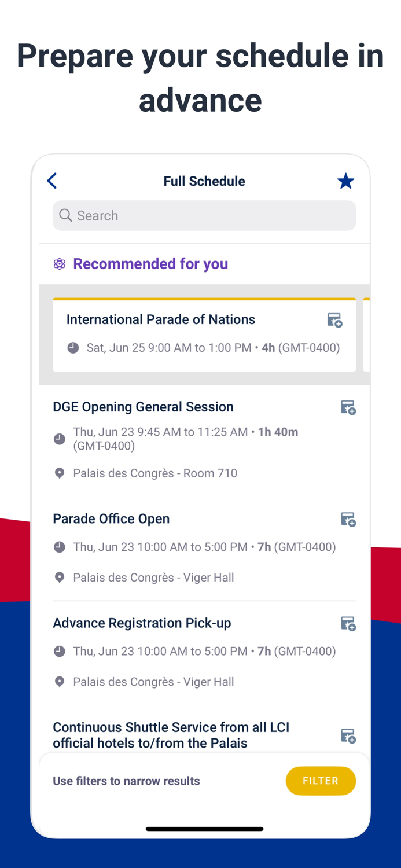Viewport: 401px width, 868px height.
Task: Select the Parade Office Open event
Action: pos(111,518)
